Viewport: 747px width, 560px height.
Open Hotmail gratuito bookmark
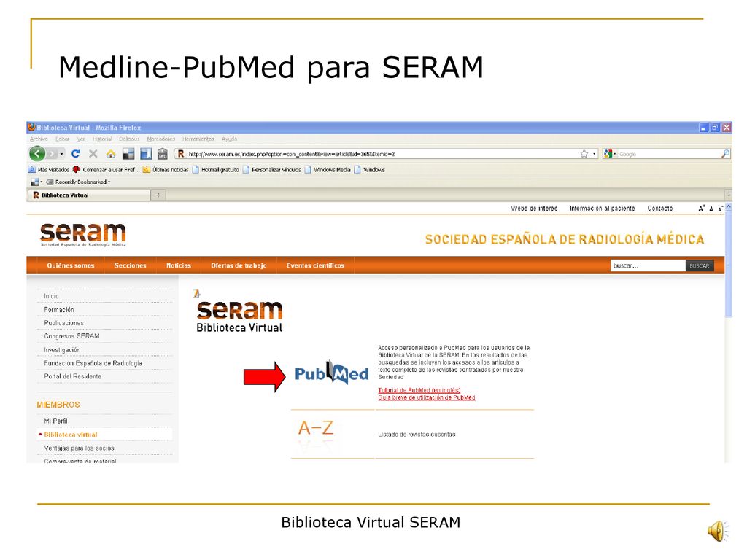(x=216, y=169)
